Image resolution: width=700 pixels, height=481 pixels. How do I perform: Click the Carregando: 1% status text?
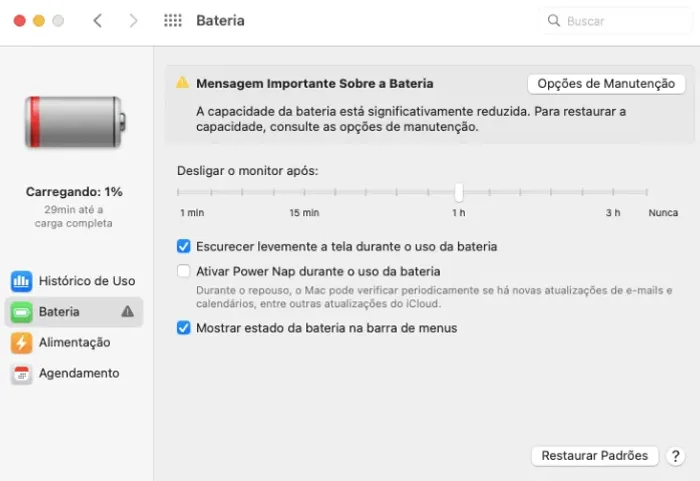coord(74,192)
